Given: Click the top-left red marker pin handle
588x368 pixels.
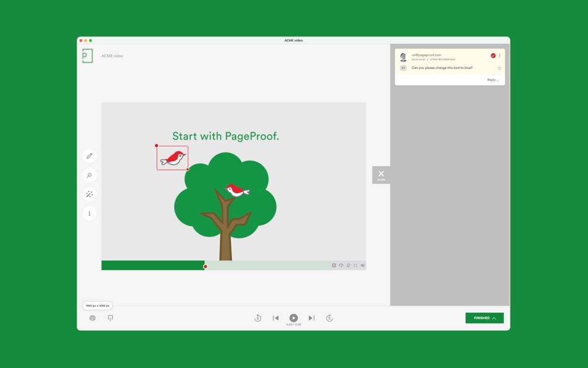Looking at the screenshot, I should (x=157, y=146).
